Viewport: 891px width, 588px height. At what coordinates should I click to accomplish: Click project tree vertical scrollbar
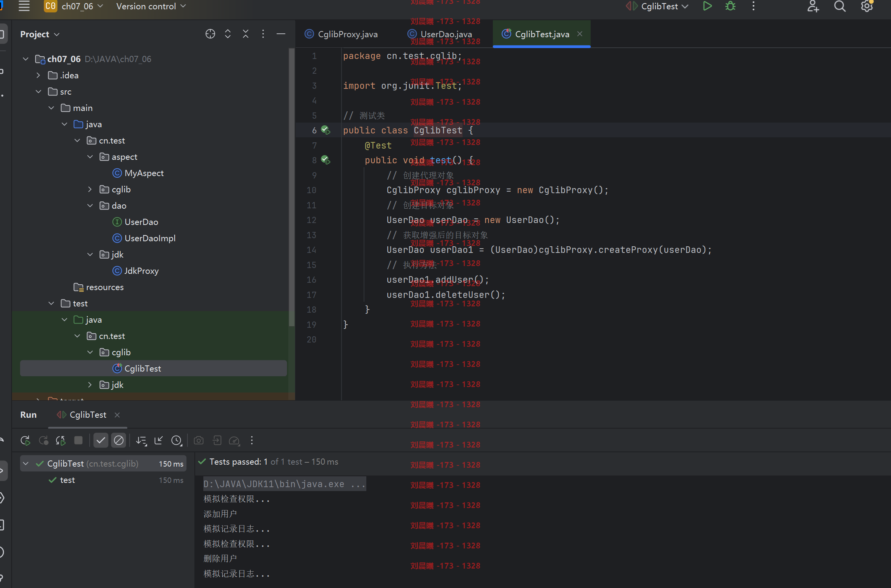[x=291, y=187]
